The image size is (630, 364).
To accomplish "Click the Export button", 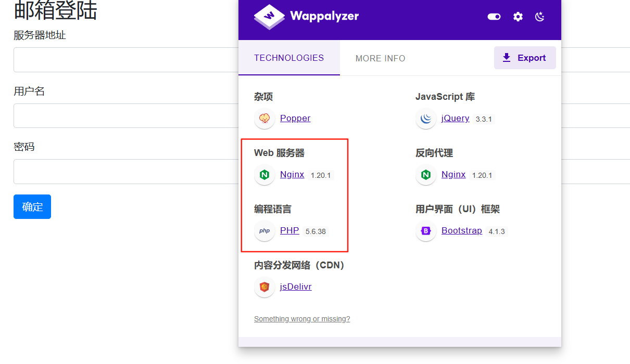I will pos(525,58).
